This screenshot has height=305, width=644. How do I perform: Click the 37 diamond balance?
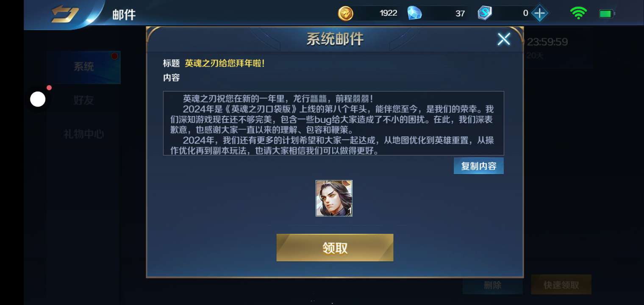click(460, 14)
